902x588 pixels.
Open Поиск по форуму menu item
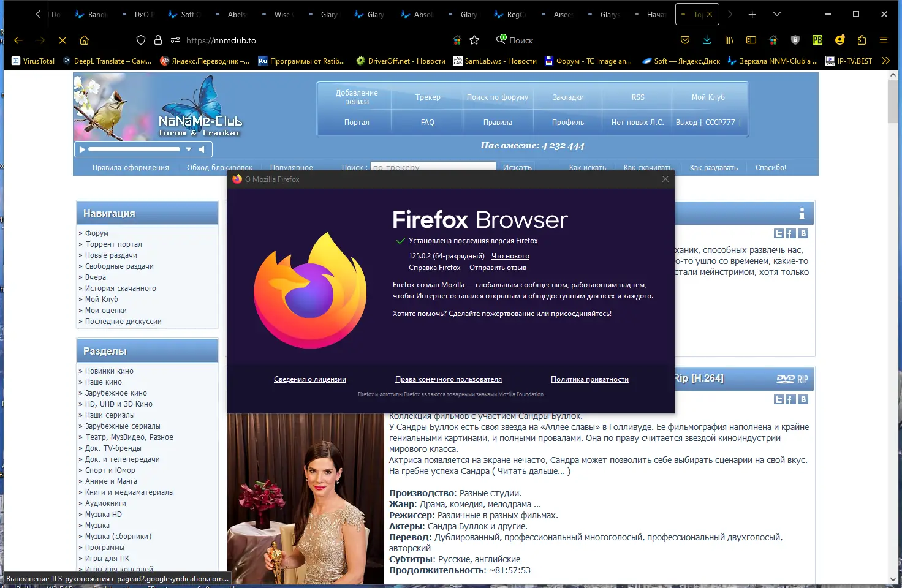[x=498, y=97]
